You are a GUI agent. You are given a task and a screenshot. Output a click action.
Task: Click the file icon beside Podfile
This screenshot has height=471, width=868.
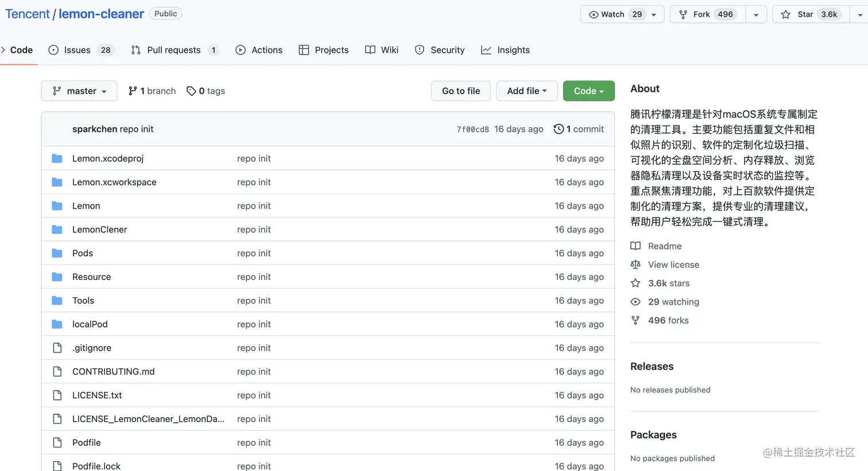pyautogui.click(x=57, y=442)
